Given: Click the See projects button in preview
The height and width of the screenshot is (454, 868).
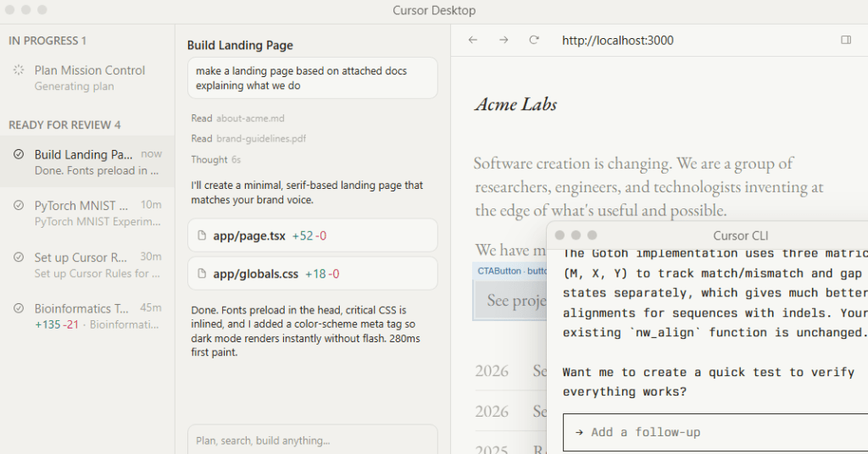Looking at the screenshot, I should click(x=509, y=301).
